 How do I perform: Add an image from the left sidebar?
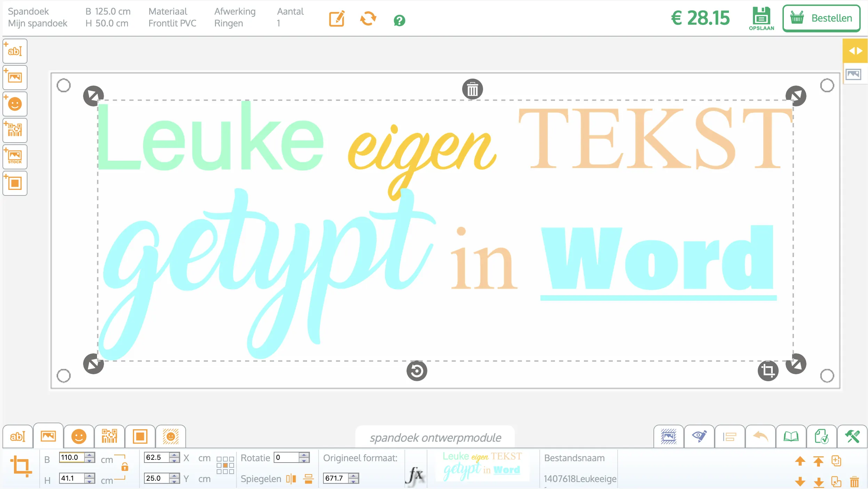point(15,77)
